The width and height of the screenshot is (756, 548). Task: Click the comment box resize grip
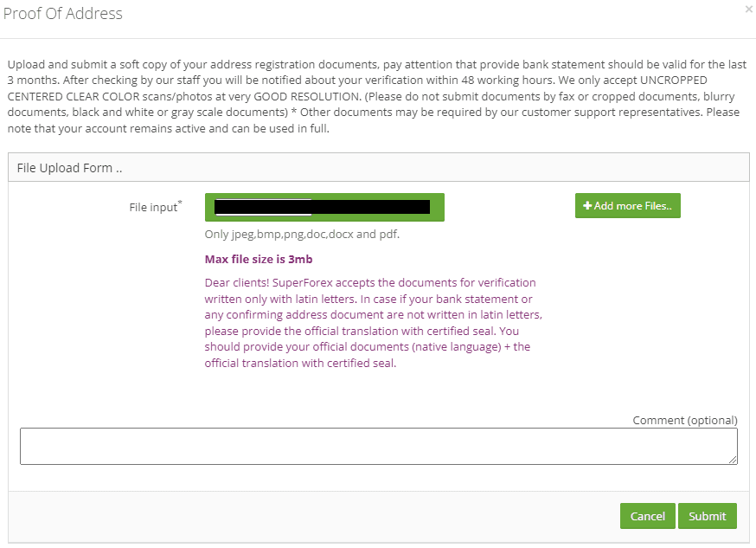(x=733, y=461)
